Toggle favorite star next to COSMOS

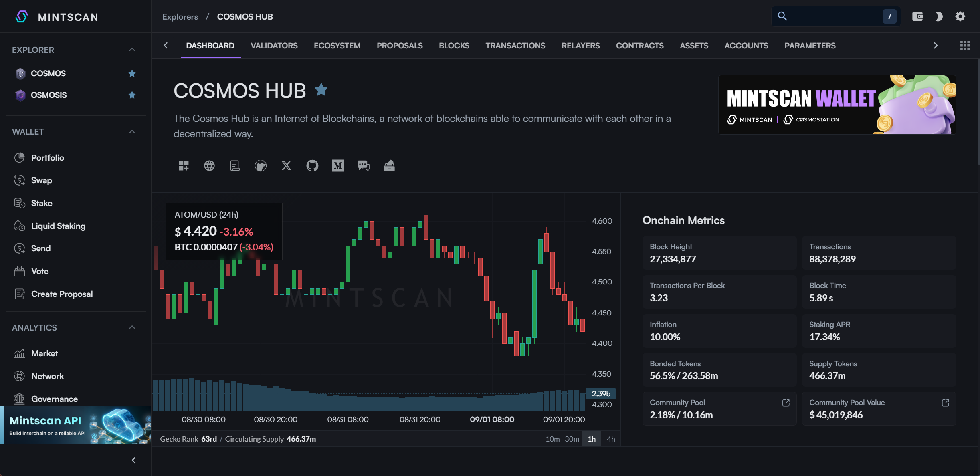click(132, 73)
